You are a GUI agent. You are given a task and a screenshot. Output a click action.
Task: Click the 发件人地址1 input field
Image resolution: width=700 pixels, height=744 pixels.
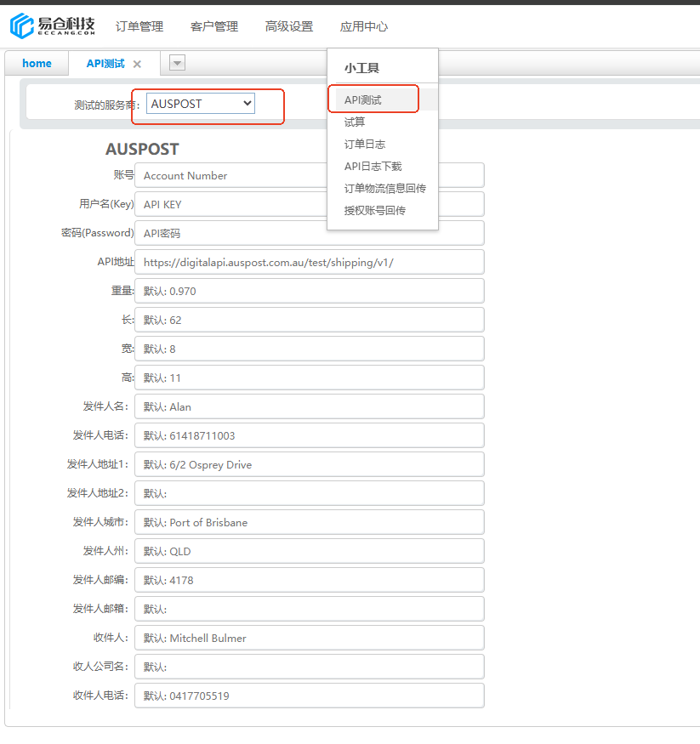click(310, 465)
